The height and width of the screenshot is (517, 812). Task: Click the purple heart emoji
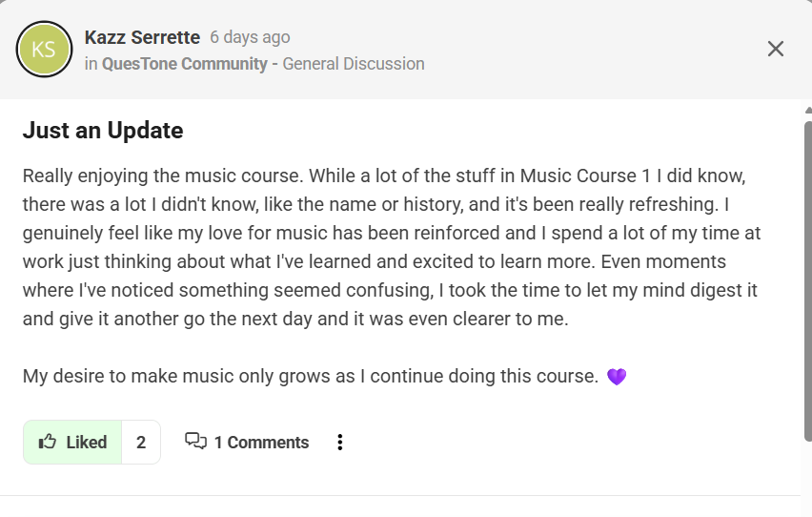coord(617,377)
